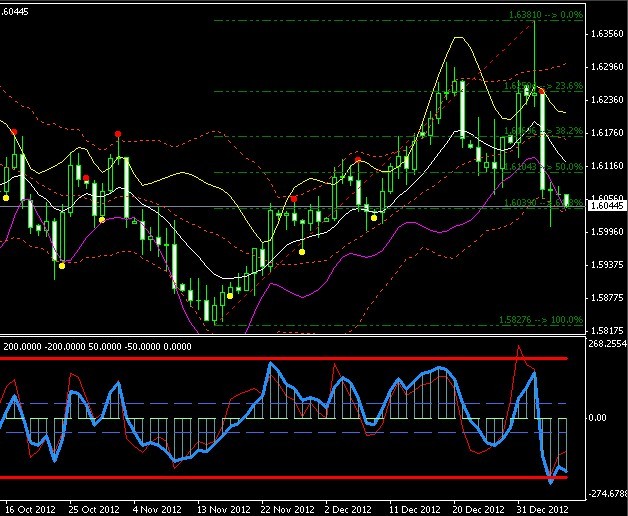Click the 1.60390 61.8% Fibonacci label
Image resolution: width=628 pixels, height=516 pixels.
point(543,203)
